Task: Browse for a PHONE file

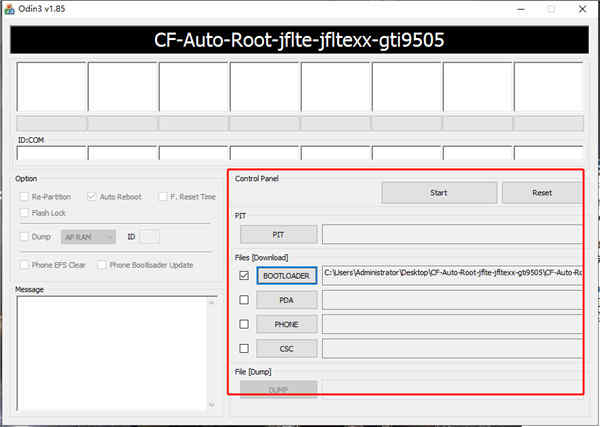Action: 287,324
